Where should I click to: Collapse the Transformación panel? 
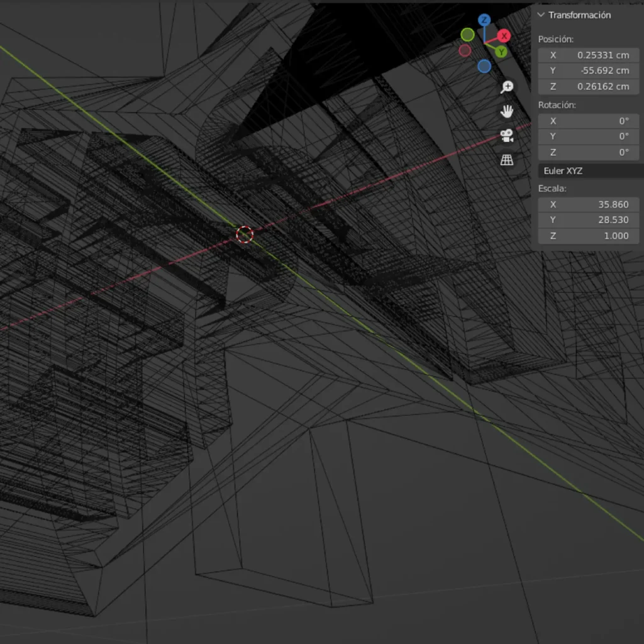[541, 15]
